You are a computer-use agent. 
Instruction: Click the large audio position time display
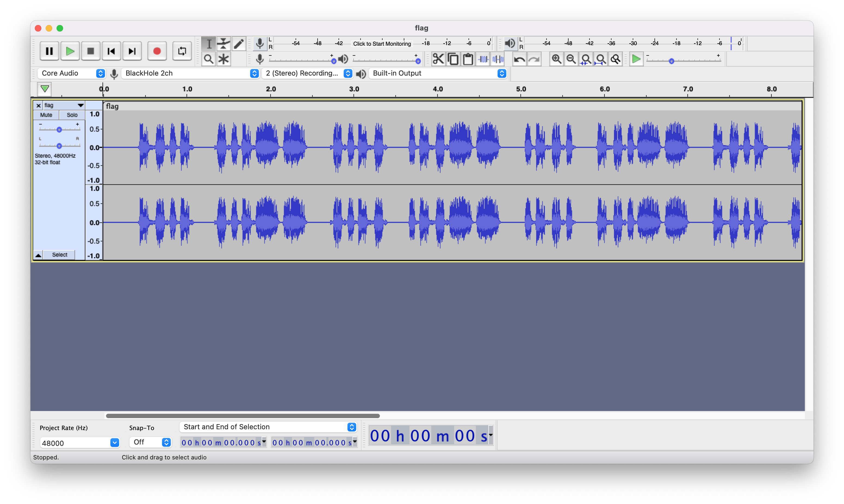pyautogui.click(x=428, y=436)
